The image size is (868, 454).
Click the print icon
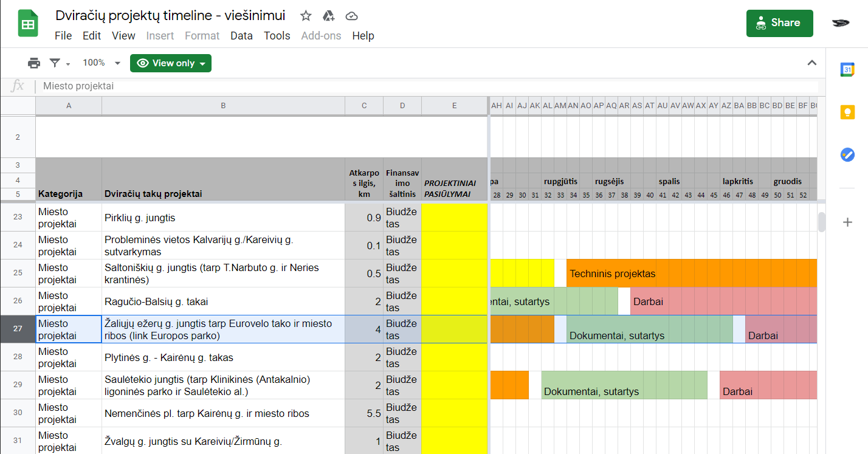click(x=34, y=63)
